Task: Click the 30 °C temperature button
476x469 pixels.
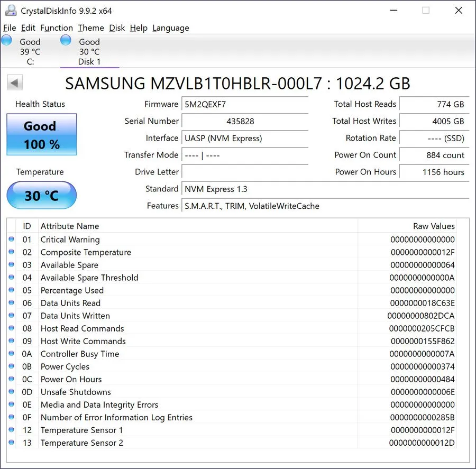Action: click(42, 195)
